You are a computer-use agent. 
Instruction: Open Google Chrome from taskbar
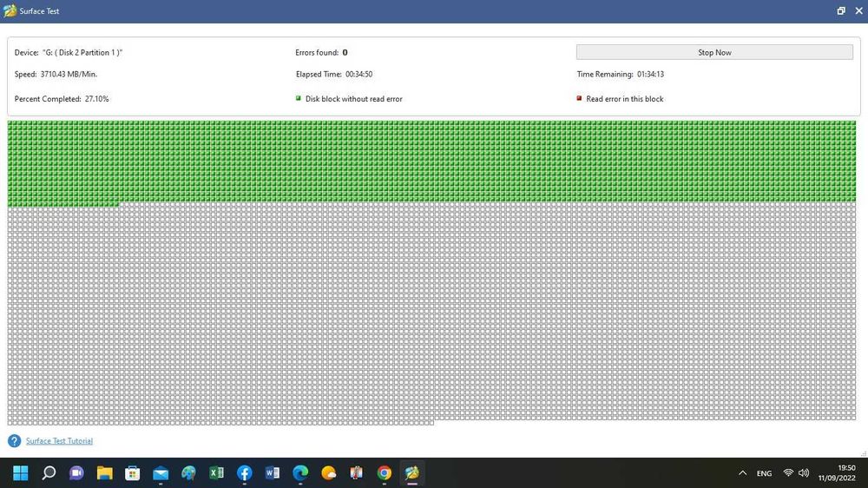[385, 473]
